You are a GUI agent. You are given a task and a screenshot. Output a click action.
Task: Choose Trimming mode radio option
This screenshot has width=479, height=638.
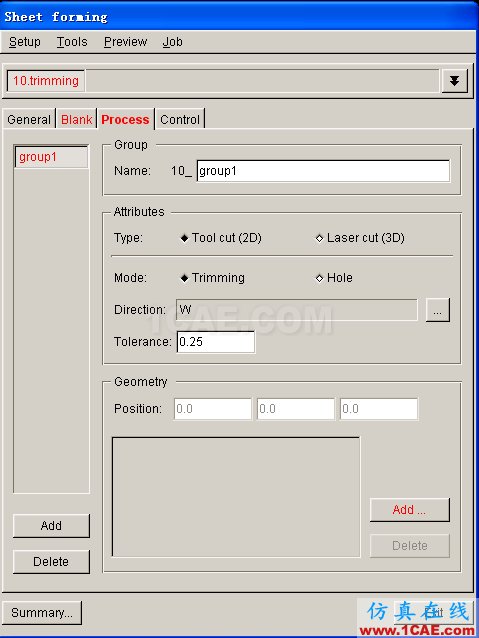tap(212, 278)
